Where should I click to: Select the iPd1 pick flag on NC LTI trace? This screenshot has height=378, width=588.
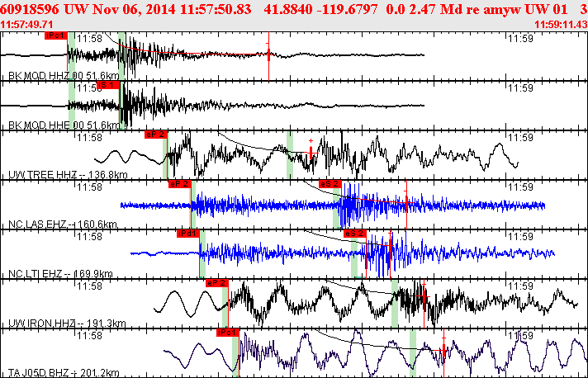tap(187, 234)
